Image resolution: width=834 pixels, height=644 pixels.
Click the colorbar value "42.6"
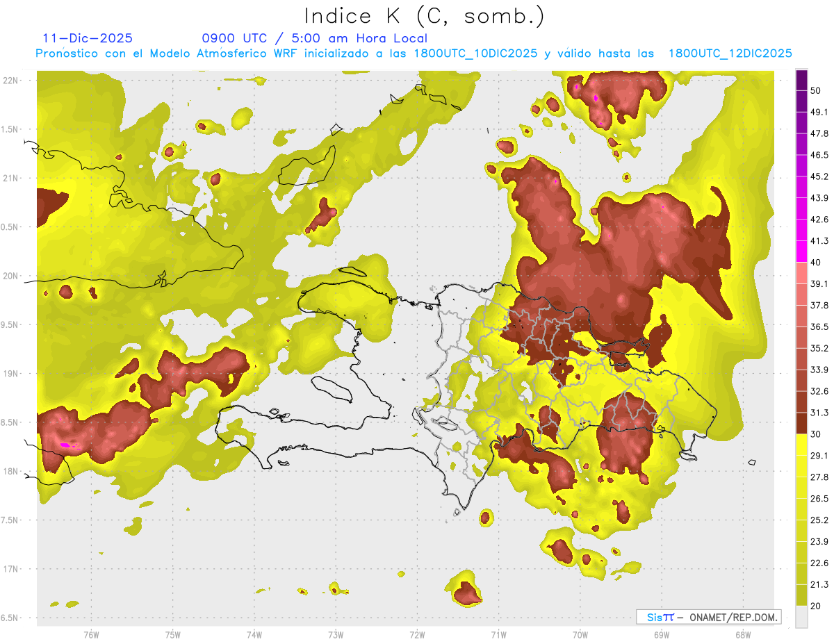click(820, 220)
